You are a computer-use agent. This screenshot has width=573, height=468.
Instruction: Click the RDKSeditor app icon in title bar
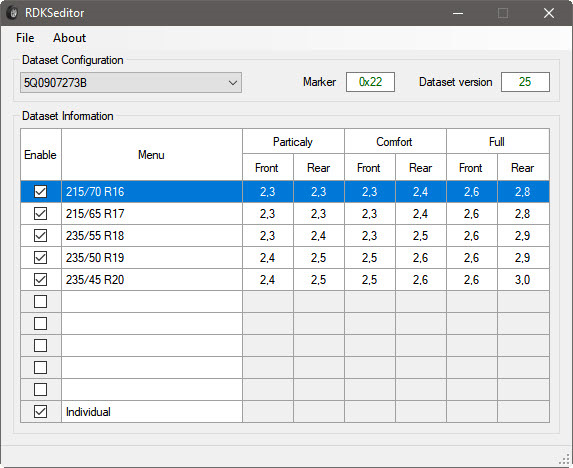[x=13, y=13]
